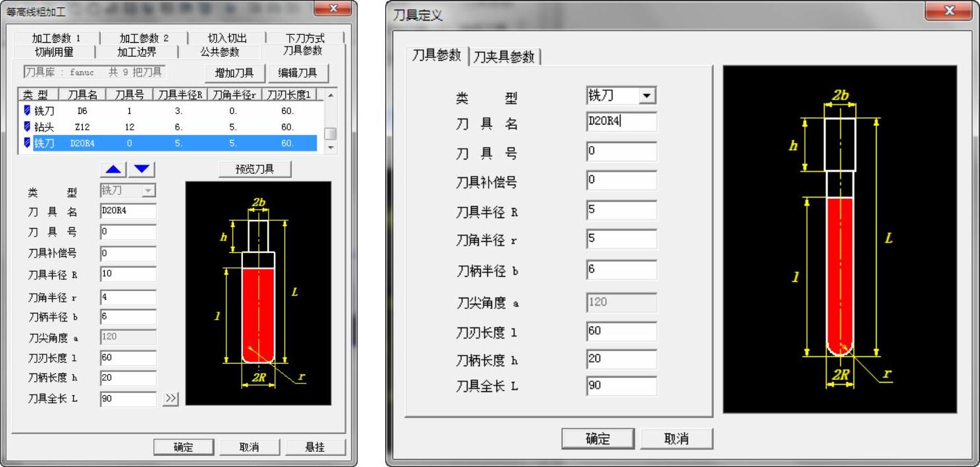Click 确定 in the 刀具定义 dialog
This screenshot has width=980, height=467.
598,439
